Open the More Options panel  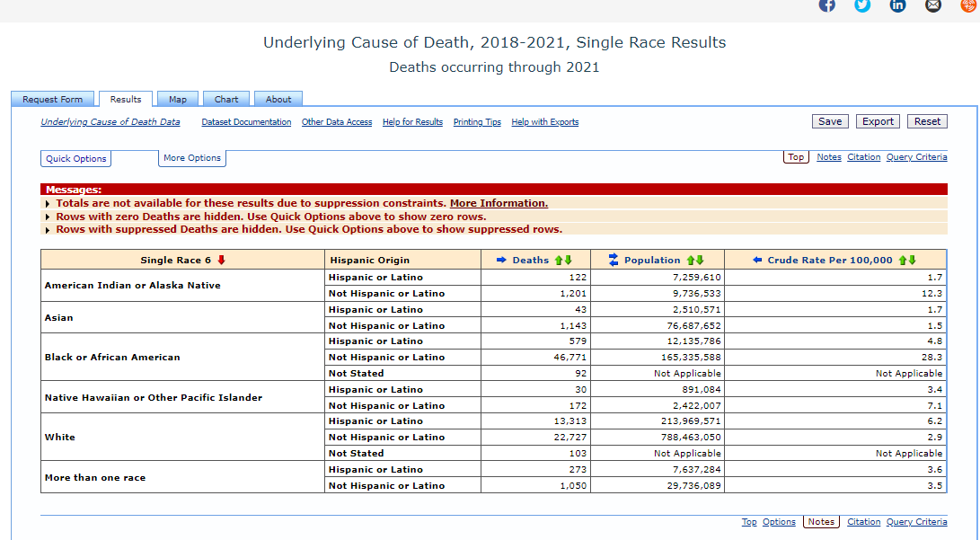(192, 158)
